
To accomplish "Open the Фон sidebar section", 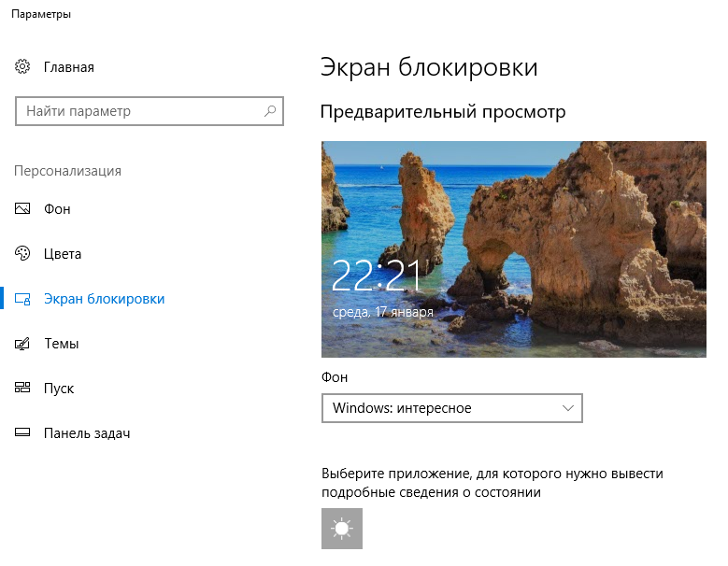I will pos(57,209).
